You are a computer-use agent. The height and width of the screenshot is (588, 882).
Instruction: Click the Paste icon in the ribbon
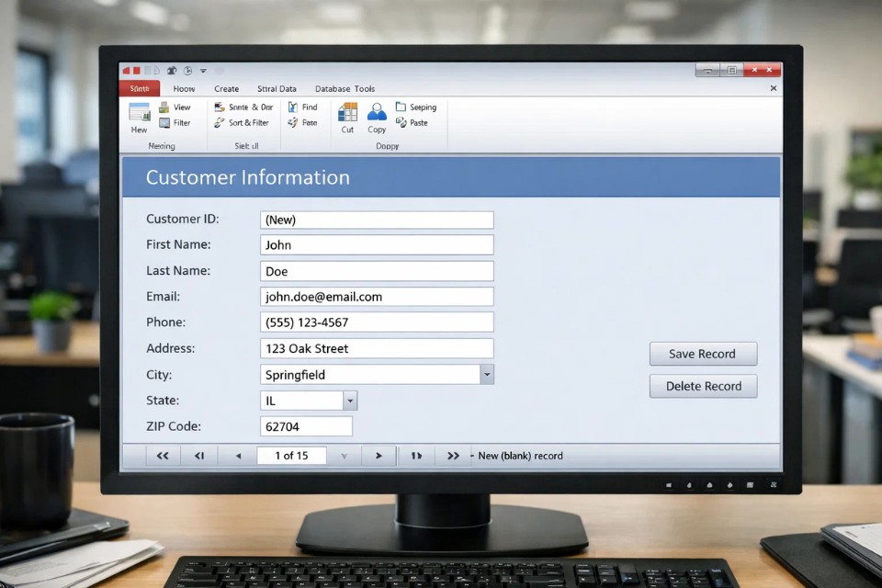pyautogui.click(x=401, y=123)
